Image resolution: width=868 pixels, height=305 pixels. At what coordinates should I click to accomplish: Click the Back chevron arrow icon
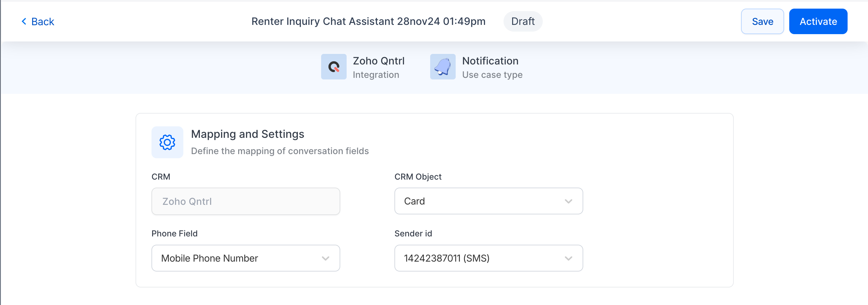point(24,22)
